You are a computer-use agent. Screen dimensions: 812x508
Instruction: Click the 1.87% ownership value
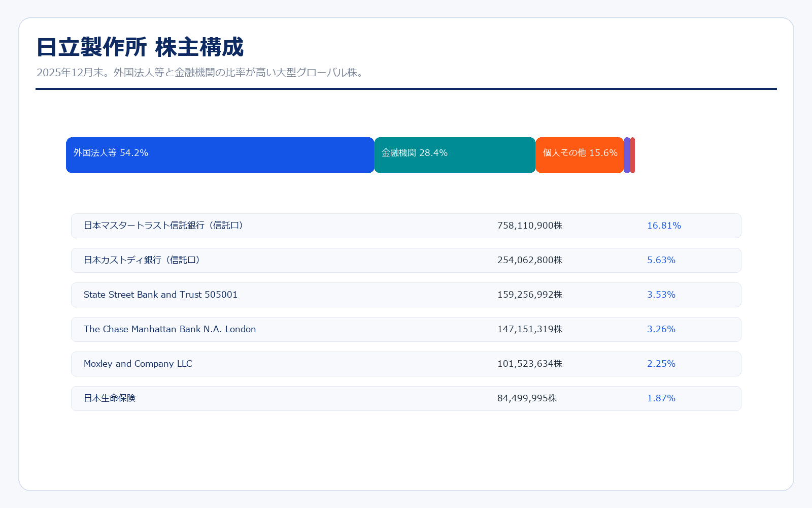[661, 398]
